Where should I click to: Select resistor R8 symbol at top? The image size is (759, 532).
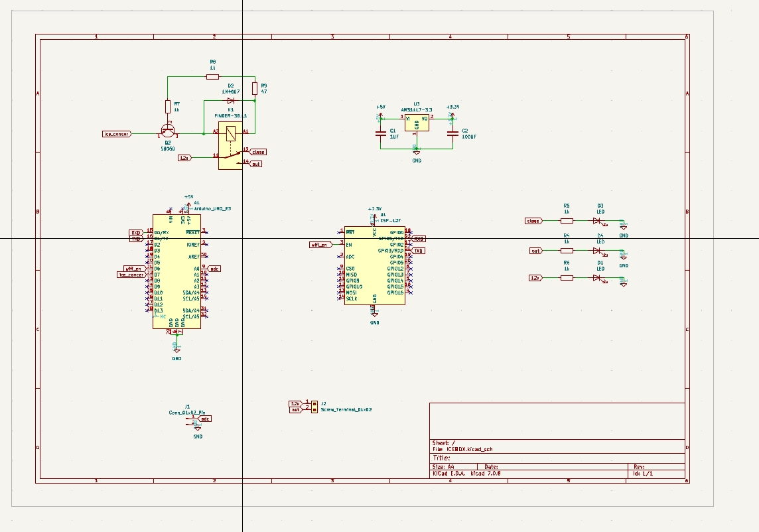212,77
